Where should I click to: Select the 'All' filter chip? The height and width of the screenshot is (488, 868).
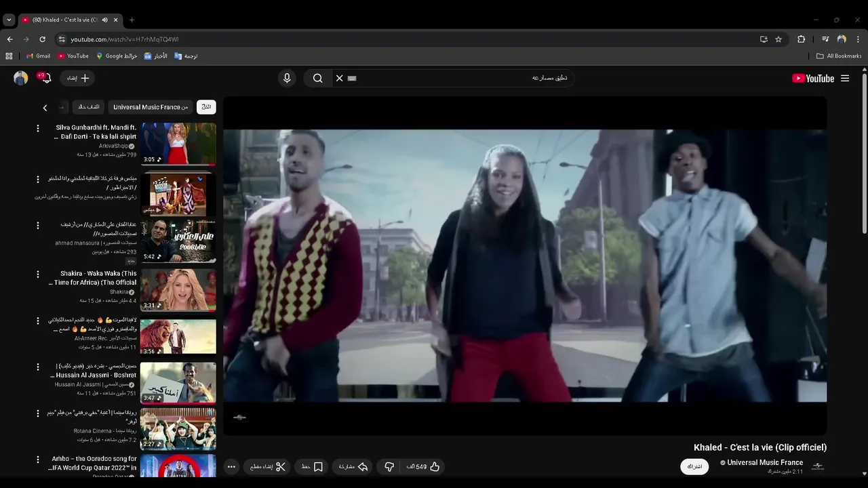click(206, 107)
